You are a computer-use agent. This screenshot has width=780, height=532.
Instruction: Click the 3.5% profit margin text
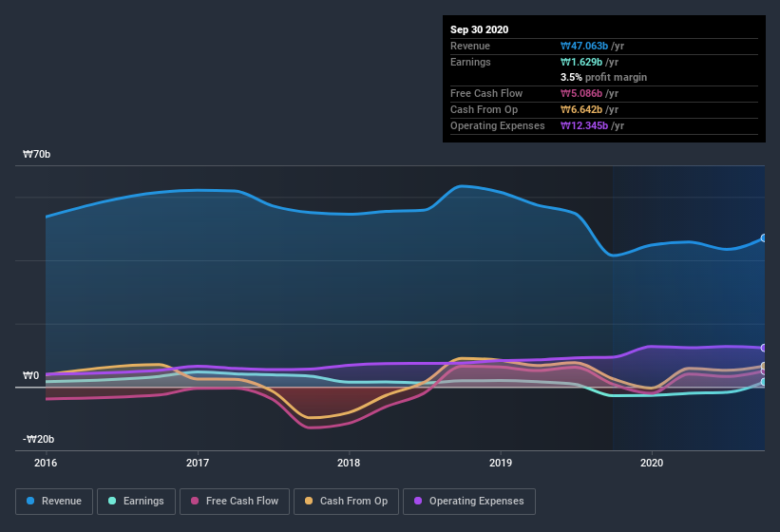pyautogui.click(x=604, y=77)
